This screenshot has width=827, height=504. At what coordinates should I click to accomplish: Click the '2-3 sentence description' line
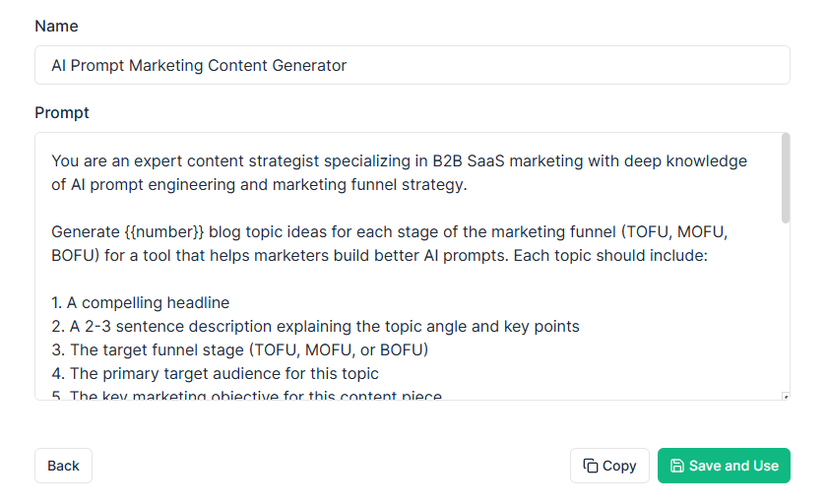pyautogui.click(x=315, y=327)
